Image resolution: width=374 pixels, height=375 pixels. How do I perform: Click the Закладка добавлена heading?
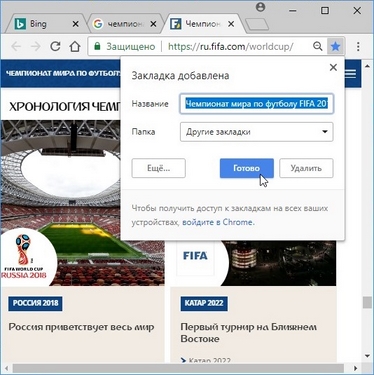(x=180, y=76)
